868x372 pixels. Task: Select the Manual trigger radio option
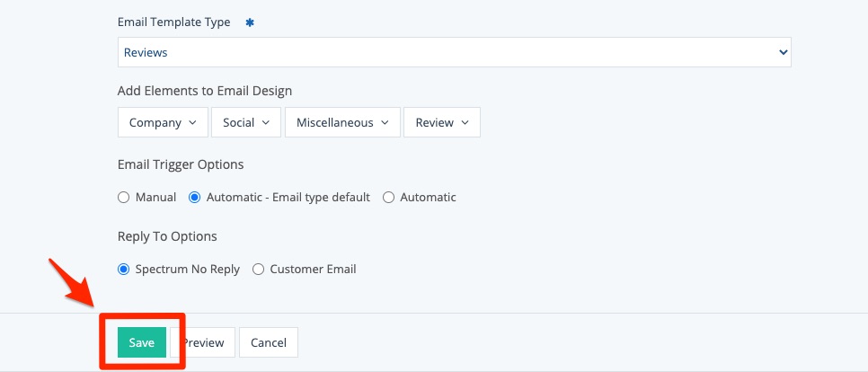pos(124,198)
